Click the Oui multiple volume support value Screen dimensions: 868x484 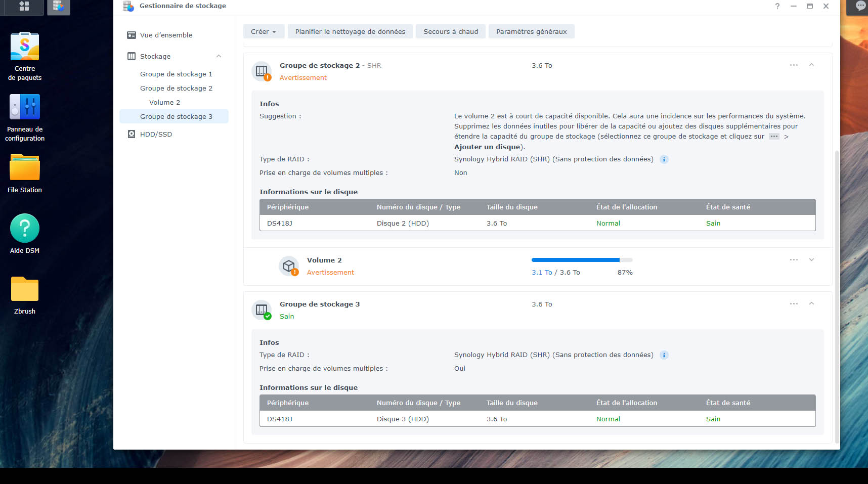(460, 368)
